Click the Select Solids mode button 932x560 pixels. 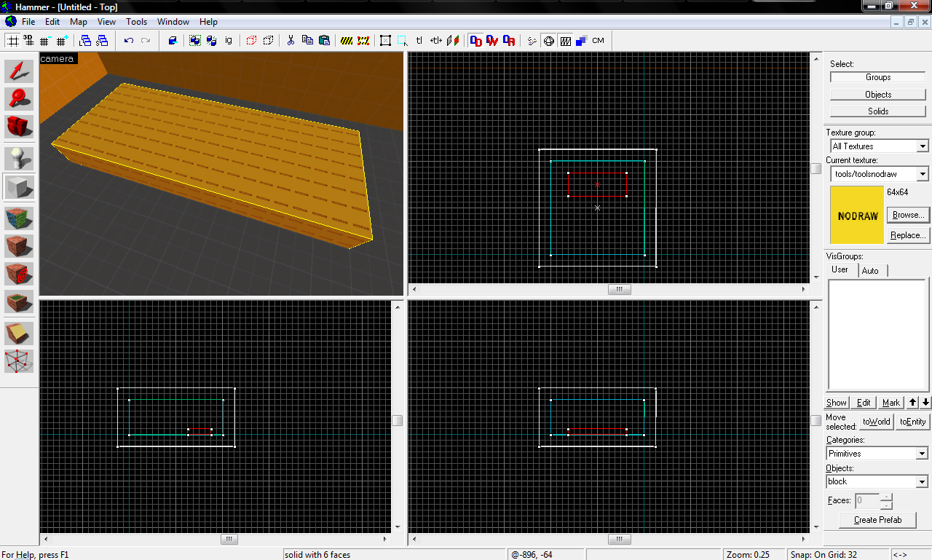(878, 111)
